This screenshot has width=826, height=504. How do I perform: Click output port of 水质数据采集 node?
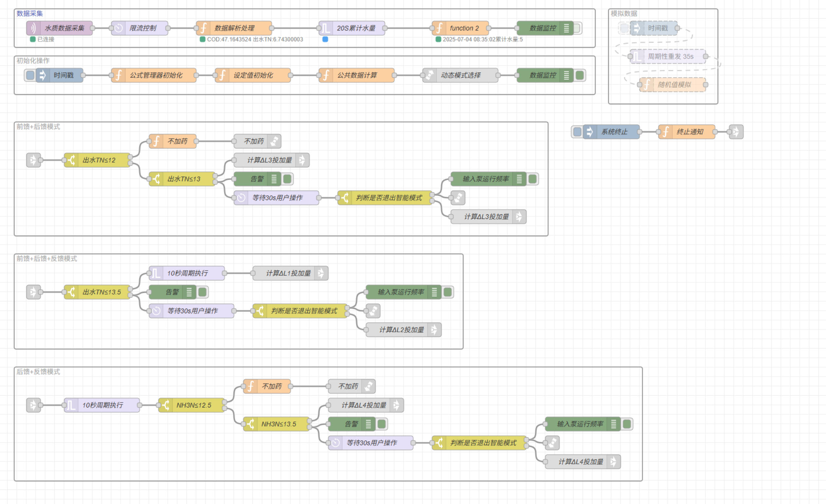coord(92,28)
